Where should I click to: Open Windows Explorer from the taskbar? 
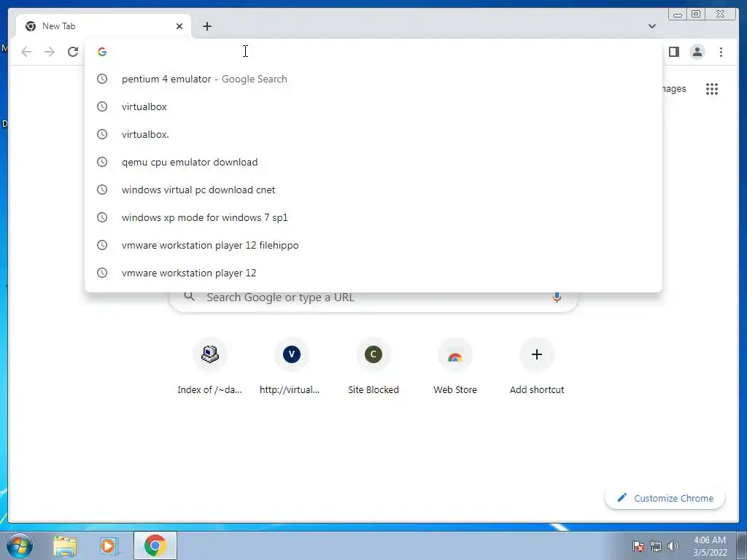pos(65,546)
